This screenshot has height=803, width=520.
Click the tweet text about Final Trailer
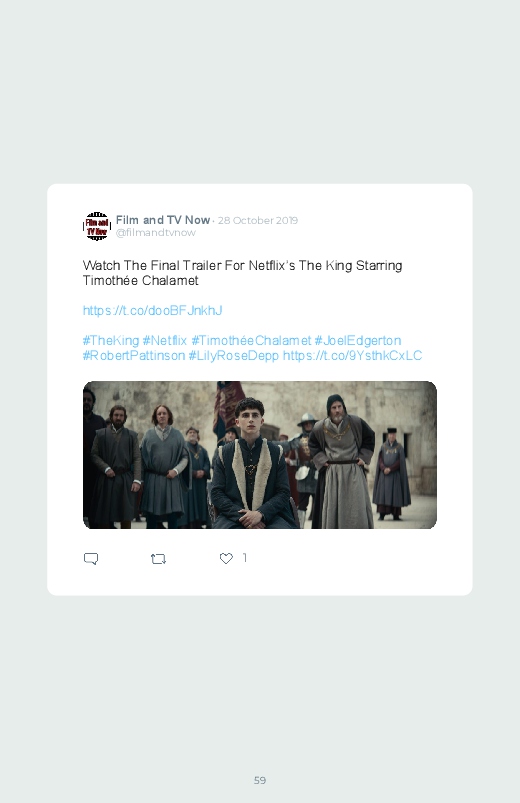point(242,273)
